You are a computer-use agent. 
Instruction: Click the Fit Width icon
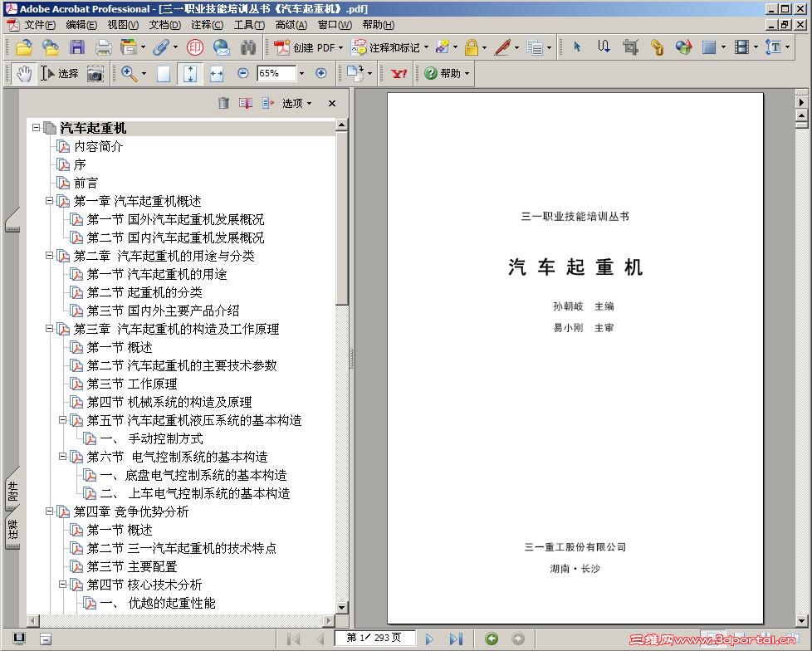click(x=217, y=74)
